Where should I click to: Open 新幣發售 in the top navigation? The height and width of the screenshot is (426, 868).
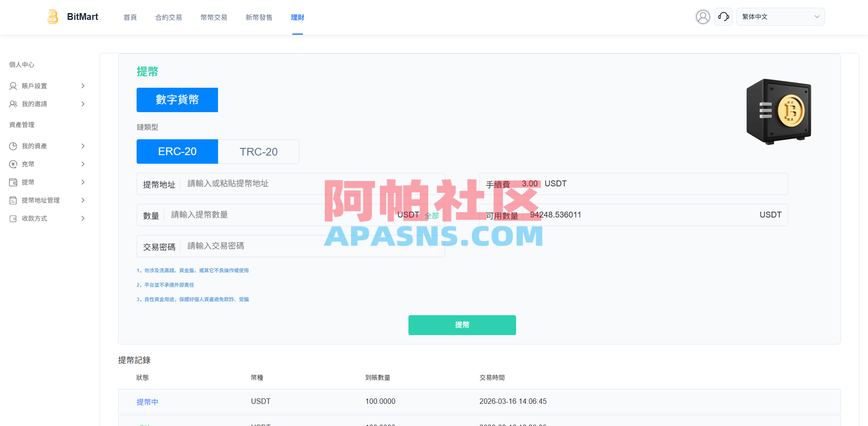(x=259, y=17)
